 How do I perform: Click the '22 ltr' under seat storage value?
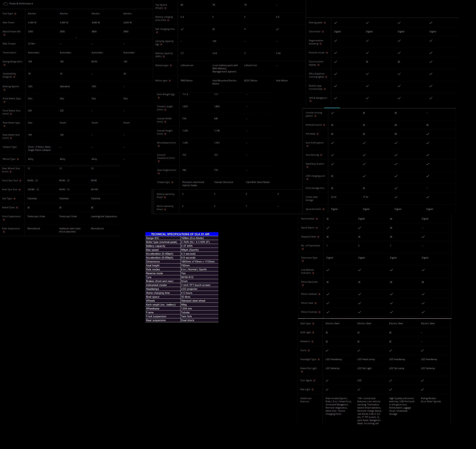(334, 197)
